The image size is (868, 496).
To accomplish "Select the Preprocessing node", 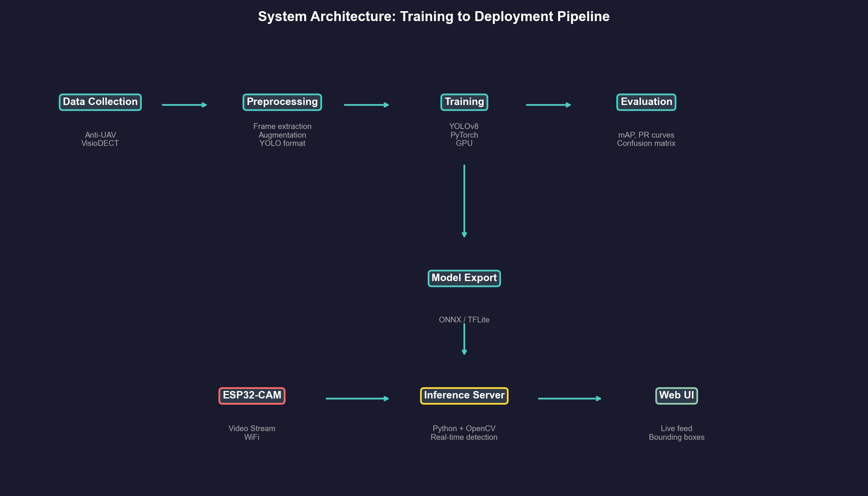I will click(x=282, y=102).
